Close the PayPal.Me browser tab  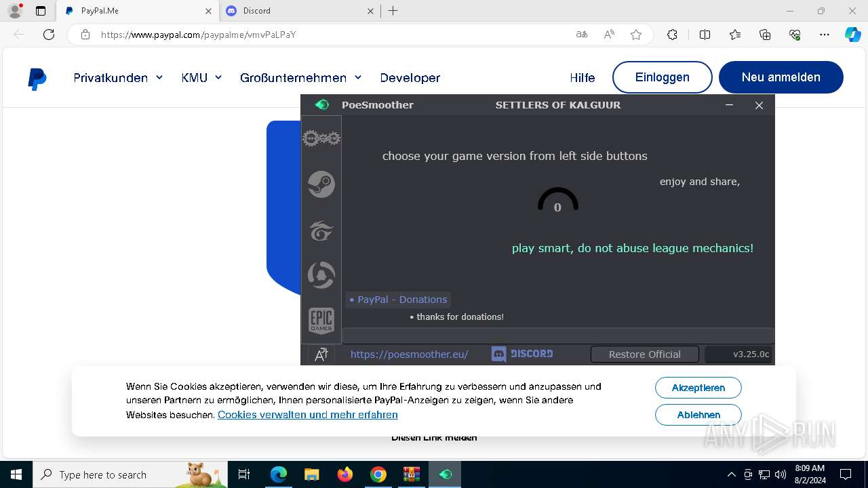coord(208,11)
